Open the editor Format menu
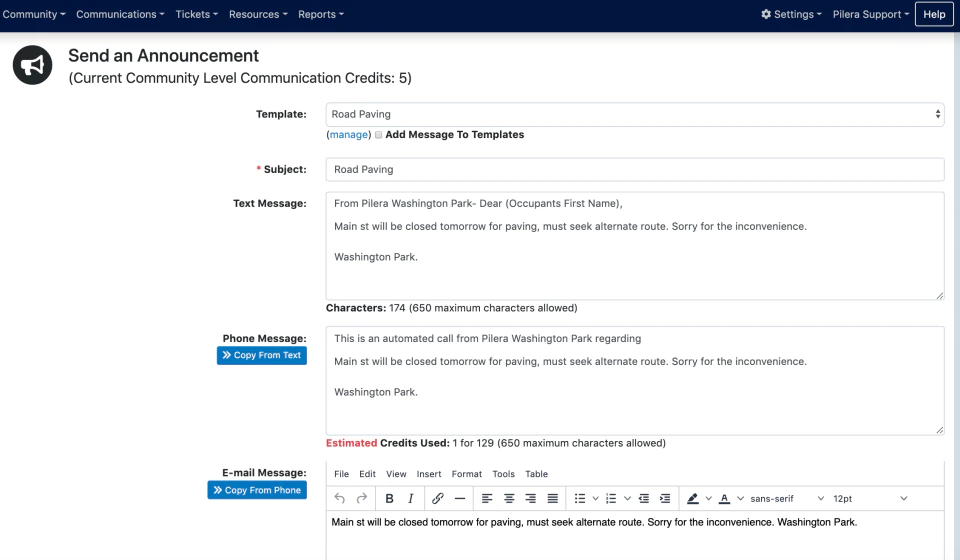Image resolution: width=960 pixels, height=560 pixels. coord(467,474)
